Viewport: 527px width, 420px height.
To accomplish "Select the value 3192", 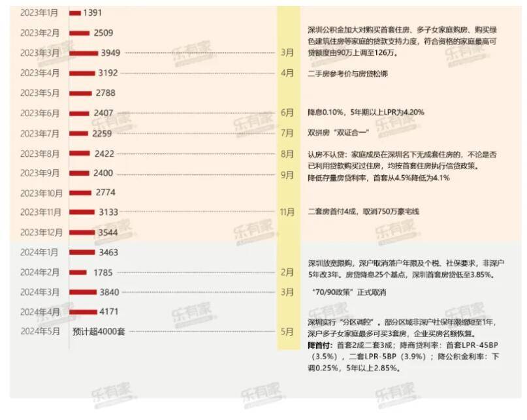I will click(x=108, y=73).
